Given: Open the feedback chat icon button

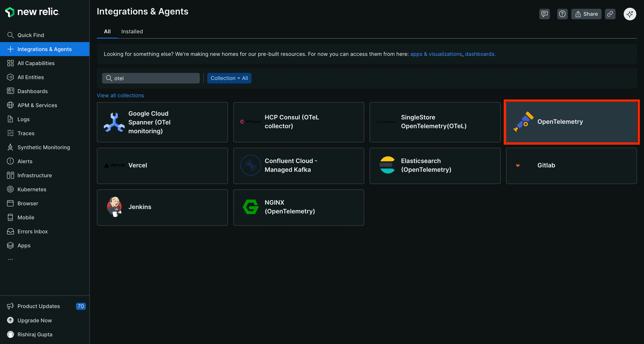Looking at the screenshot, I should click(x=544, y=14).
